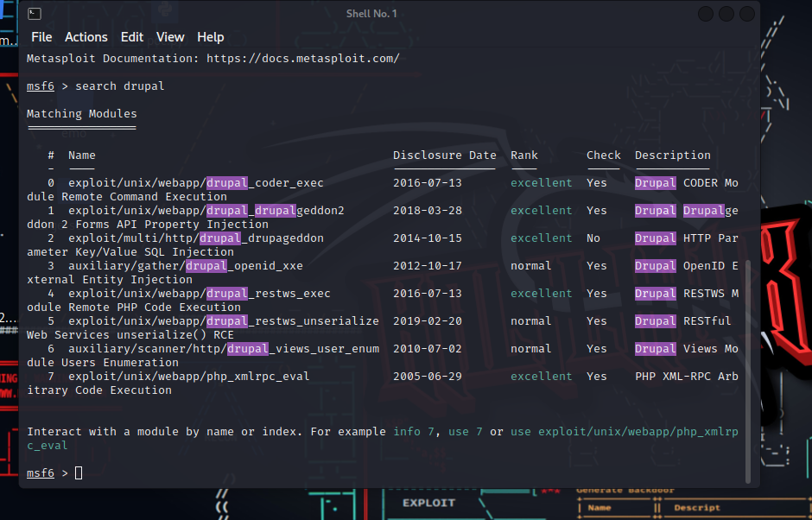Click the 'Description' column header
Viewport: 812px width, 520px height.
[673, 155]
